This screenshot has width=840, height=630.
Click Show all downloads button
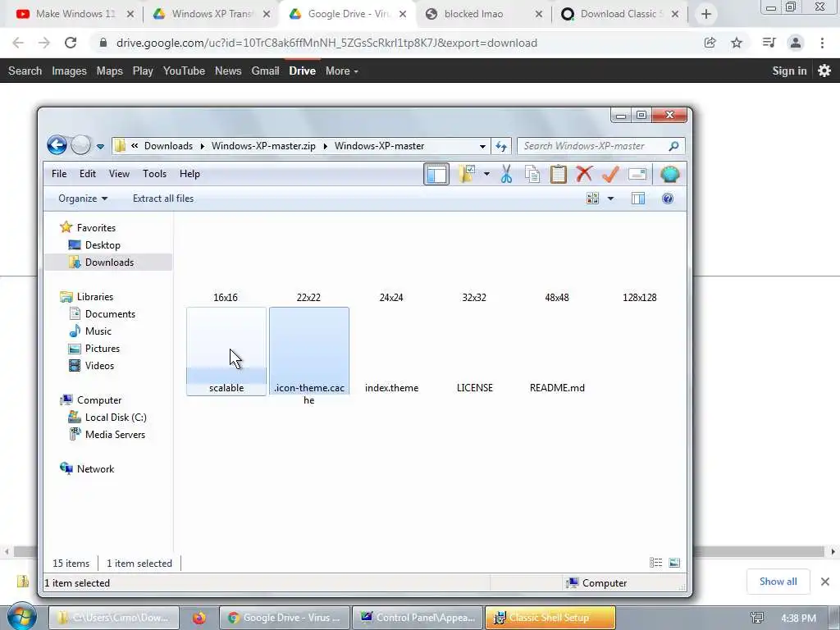[x=778, y=582]
